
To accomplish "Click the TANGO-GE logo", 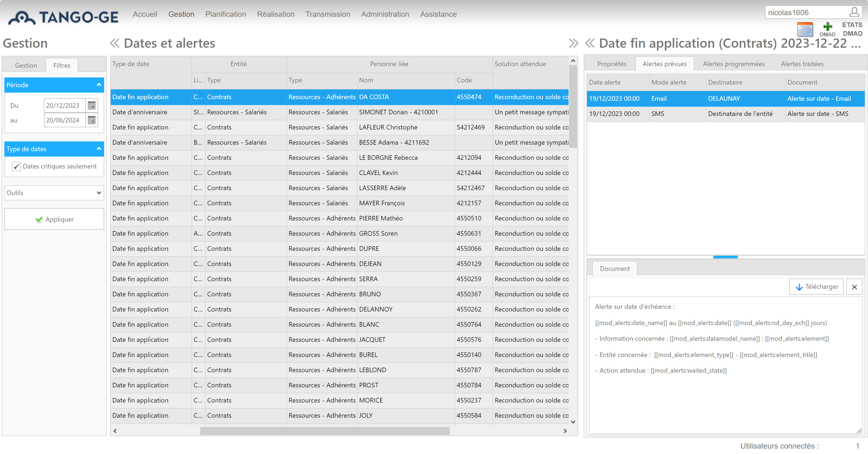I will coord(63,17).
